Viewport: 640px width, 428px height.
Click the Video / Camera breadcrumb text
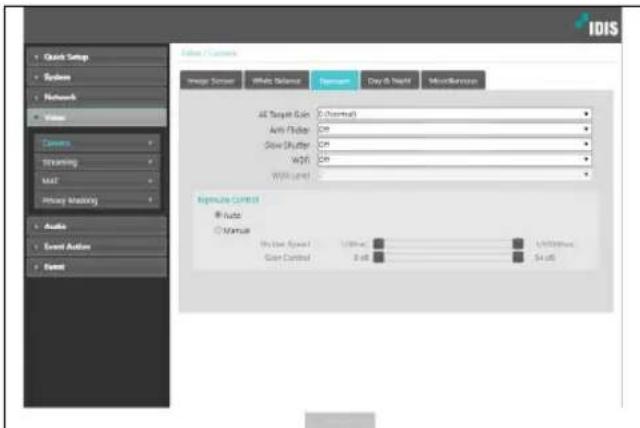[x=209, y=53]
